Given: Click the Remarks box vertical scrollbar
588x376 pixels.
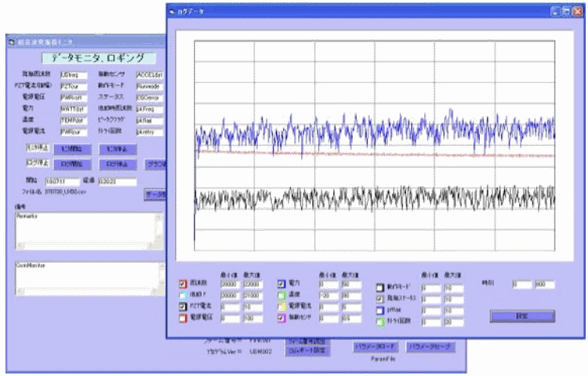Looking at the screenshot, I should coord(159,228).
